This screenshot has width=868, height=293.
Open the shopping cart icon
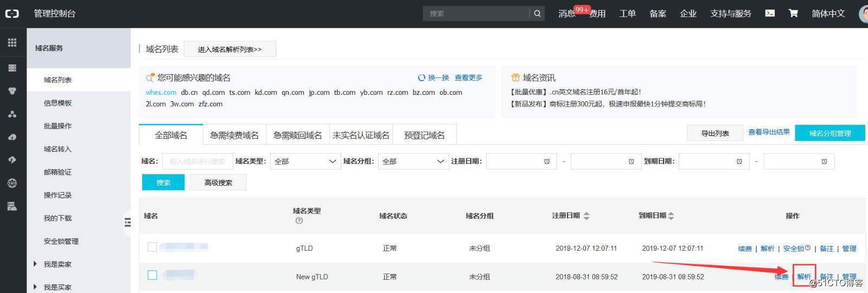(x=793, y=13)
